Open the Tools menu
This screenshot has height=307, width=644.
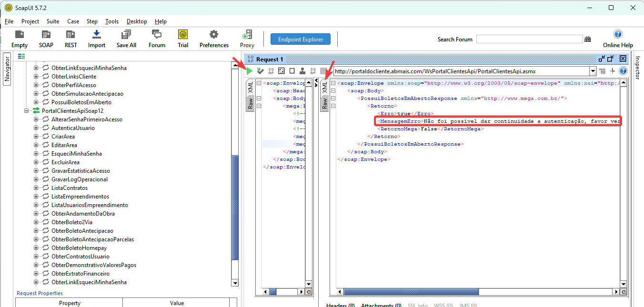pyautogui.click(x=112, y=21)
